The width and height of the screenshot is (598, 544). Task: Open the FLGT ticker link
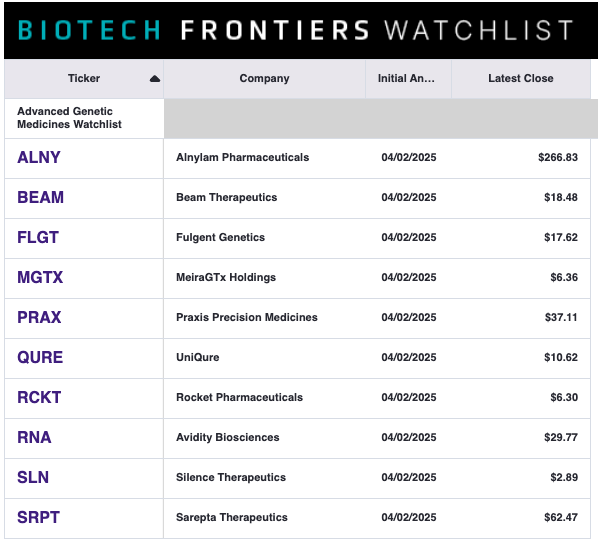coord(38,238)
